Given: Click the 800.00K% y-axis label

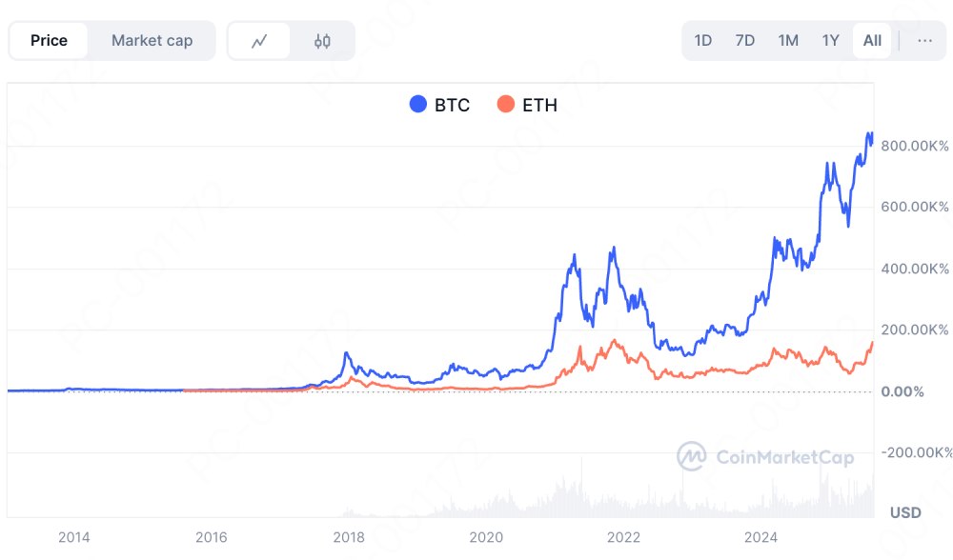Looking at the screenshot, I should 915,147.
